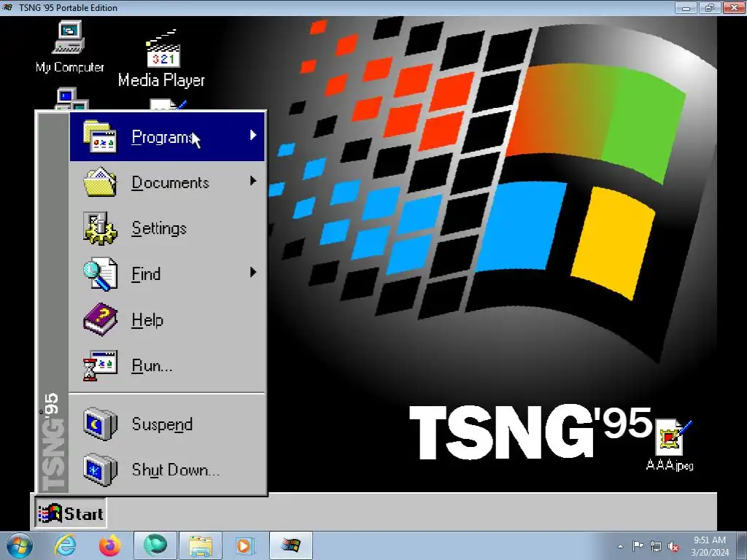Open the Documents menu entry

167,182
